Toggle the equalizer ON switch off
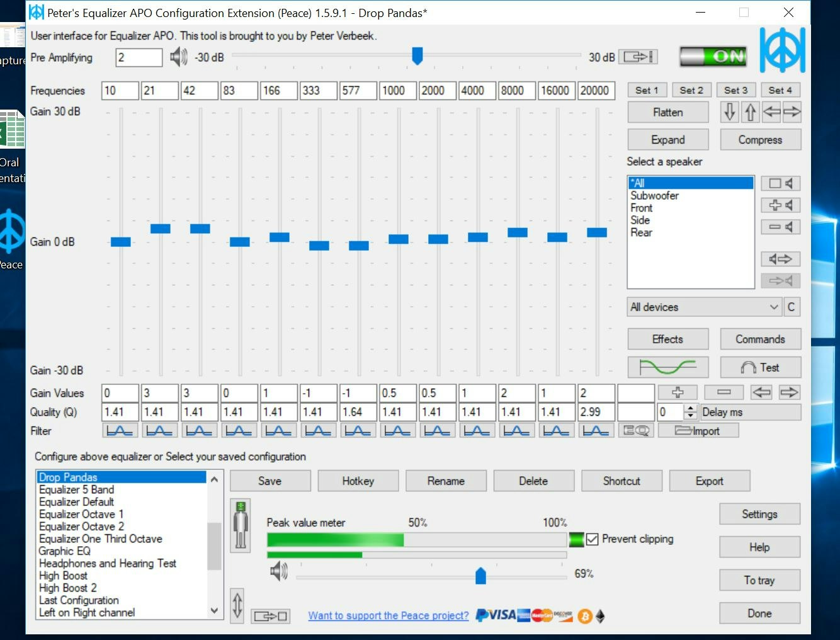840x640 pixels. (713, 57)
